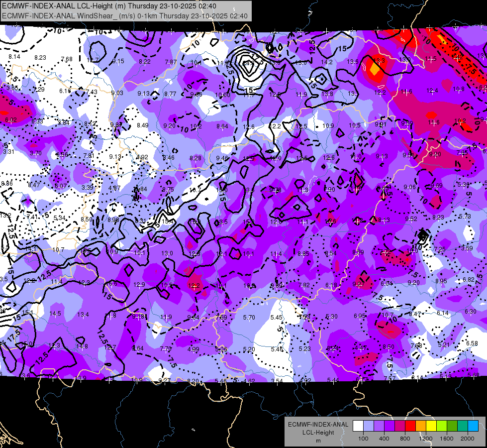Click the wind shear value 3.31
Screen dimensions: 487x448
[8, 152]
